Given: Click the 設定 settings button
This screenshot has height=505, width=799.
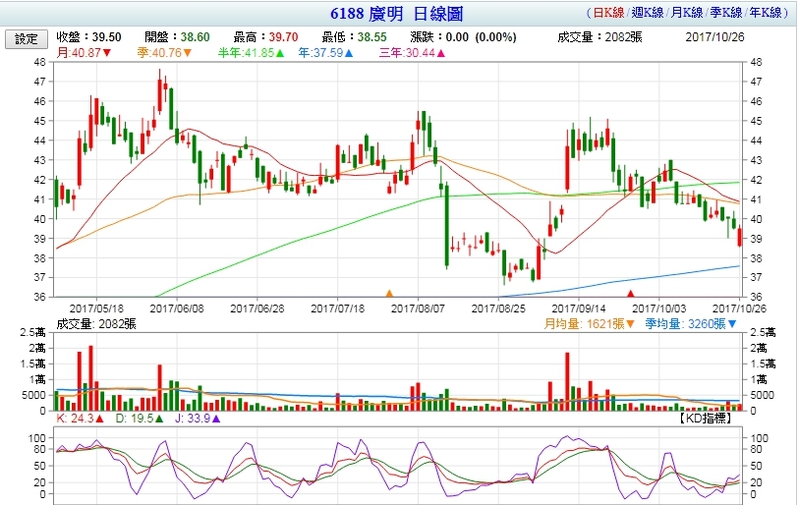Looking at the screenshot, I should (x=26, y=39).
